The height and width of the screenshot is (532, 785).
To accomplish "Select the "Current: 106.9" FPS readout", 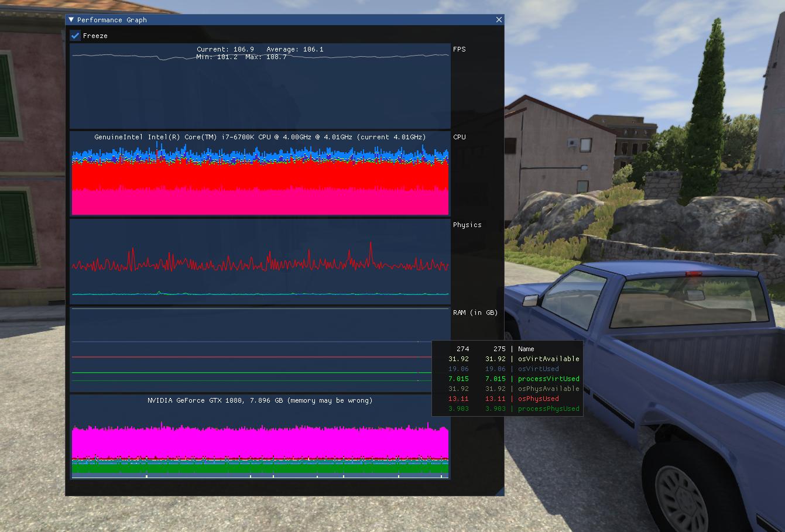I will point(225,49).
